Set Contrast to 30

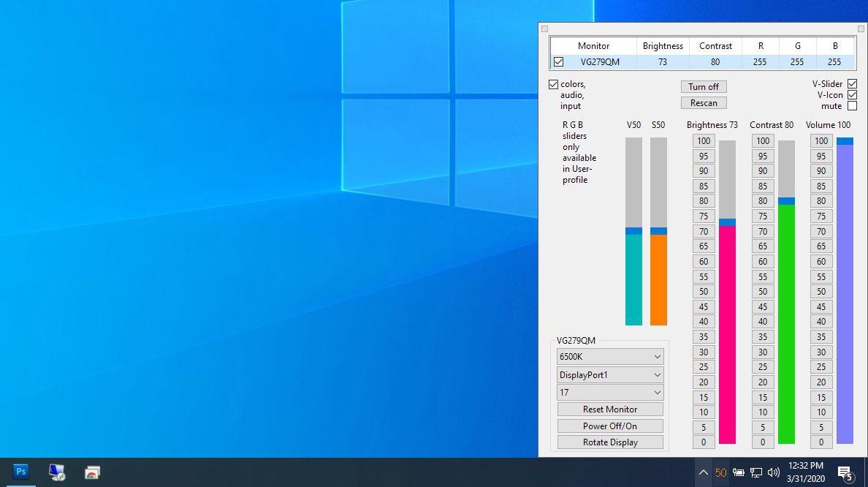(763, 352)
